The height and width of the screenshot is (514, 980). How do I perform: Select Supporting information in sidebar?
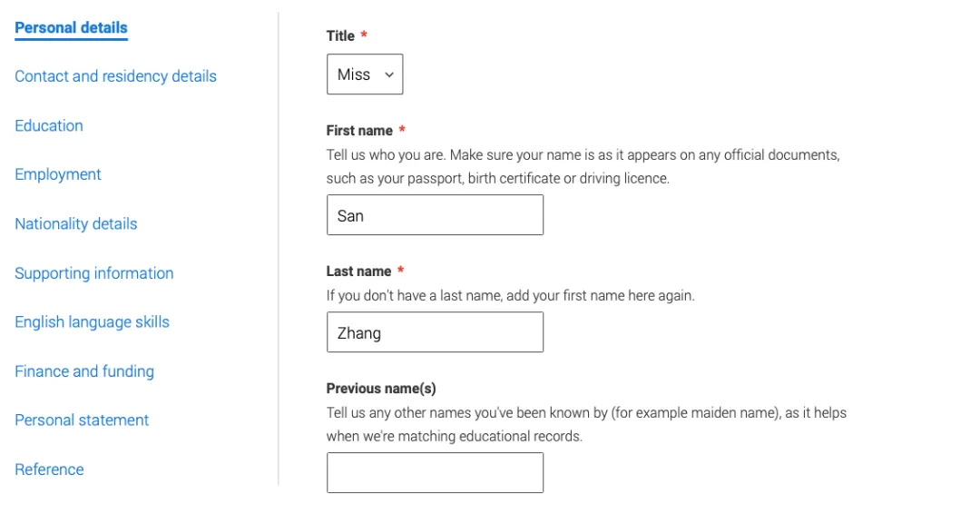93,273
